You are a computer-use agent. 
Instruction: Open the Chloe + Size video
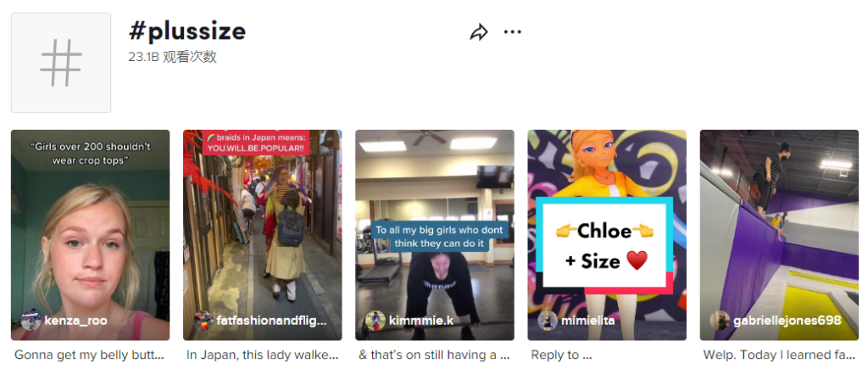click(x=607, y=235)
